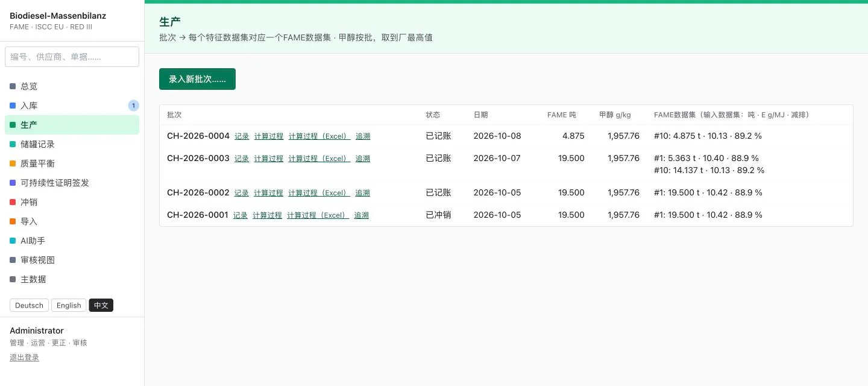Click Biodiesel-Massenbilanz app title
868x386 pixels.
(x=58, y=16)
